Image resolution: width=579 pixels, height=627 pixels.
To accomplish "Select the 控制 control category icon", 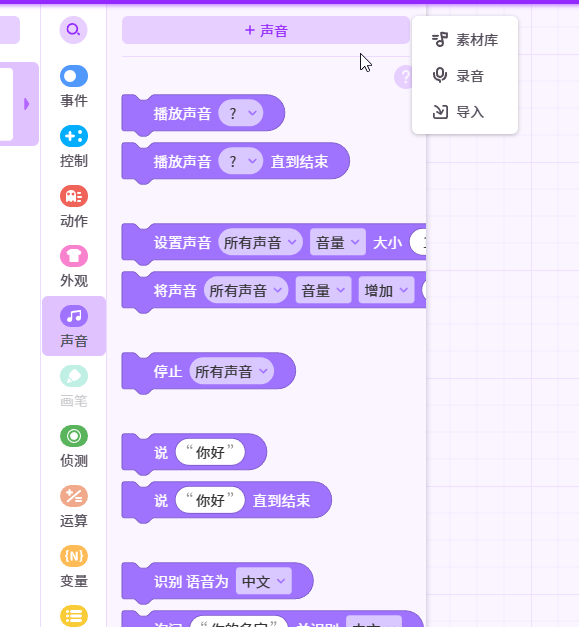I will pyautogui.click(x=74, y=136).
